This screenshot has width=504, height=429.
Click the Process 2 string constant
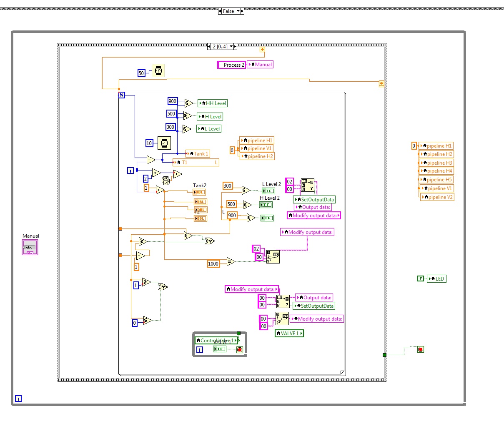click(x=231, y=65)
